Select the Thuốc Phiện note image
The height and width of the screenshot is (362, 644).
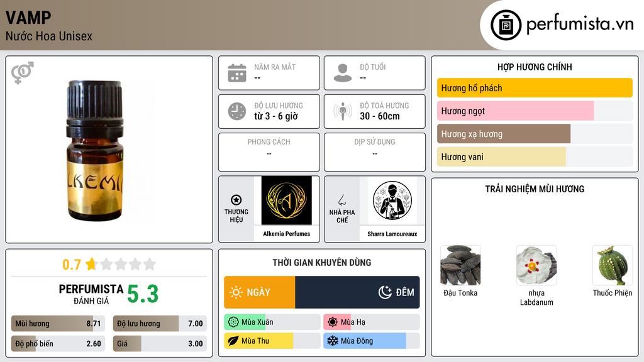tap(613, 266)
